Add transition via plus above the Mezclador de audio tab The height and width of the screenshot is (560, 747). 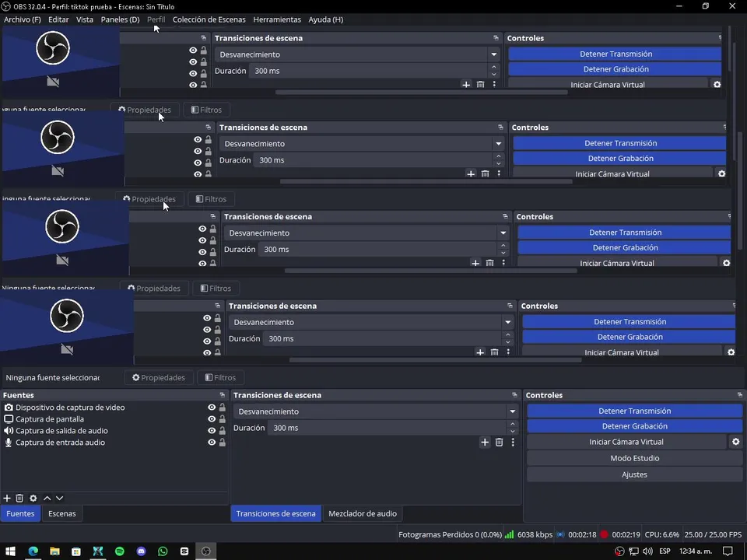coord(485,443)
